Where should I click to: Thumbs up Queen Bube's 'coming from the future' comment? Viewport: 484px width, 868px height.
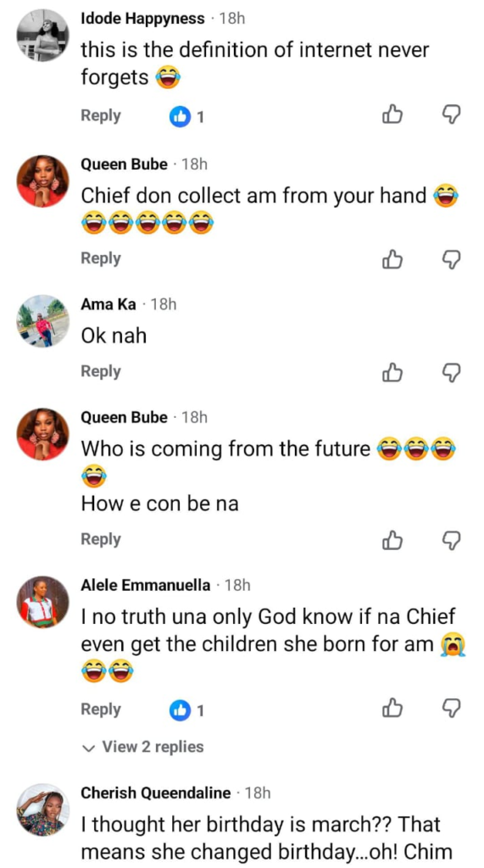coord(392,540)
